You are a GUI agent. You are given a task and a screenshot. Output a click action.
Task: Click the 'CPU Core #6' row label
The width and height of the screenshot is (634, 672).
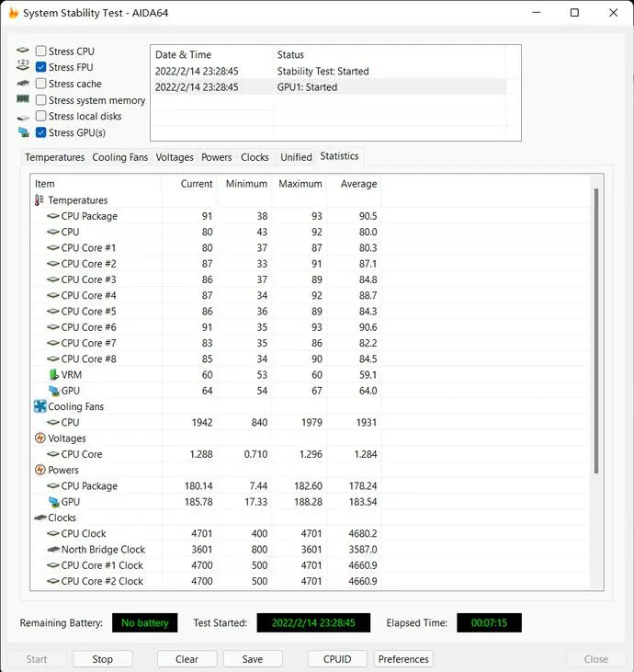click(x=89, y=327)
